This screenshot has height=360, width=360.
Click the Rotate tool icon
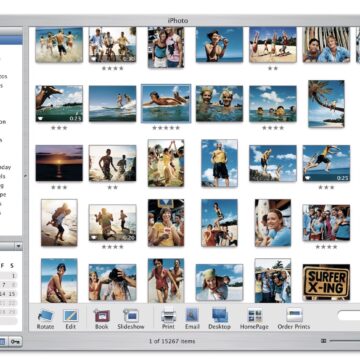tap(46, 315)
